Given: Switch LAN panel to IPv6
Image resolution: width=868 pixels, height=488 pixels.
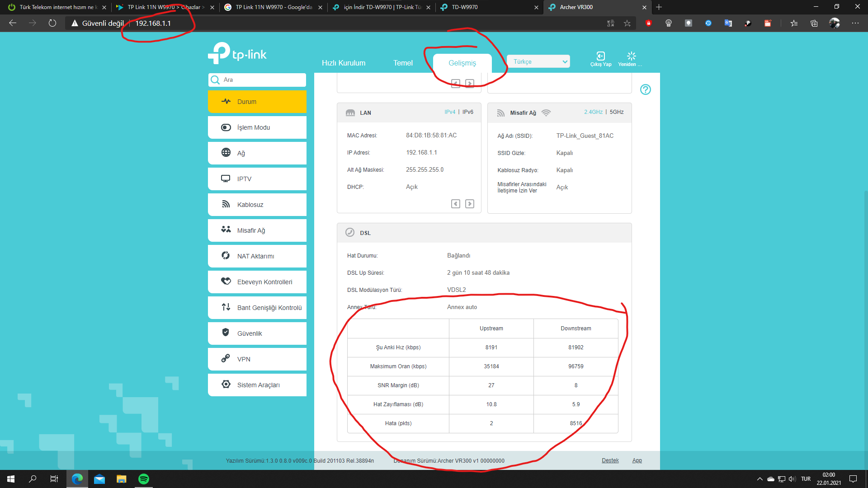Looking at the screenshot, I should [x=468, y=112].
